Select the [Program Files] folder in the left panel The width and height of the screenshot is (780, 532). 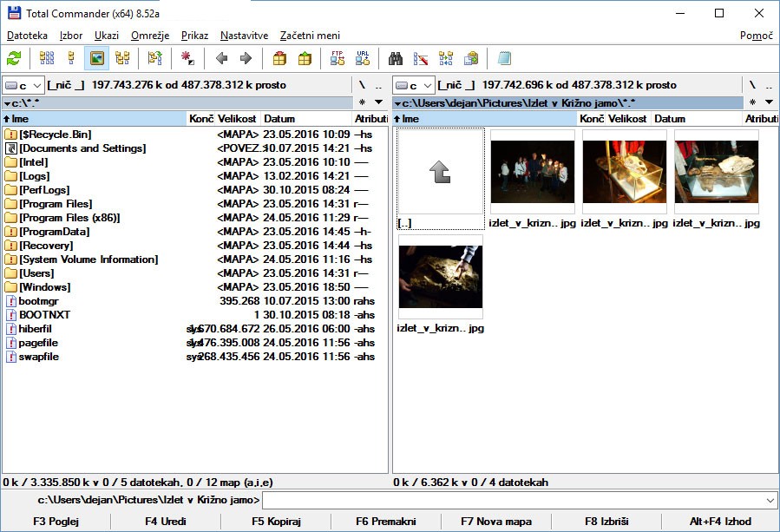click(x=56, y=204)
